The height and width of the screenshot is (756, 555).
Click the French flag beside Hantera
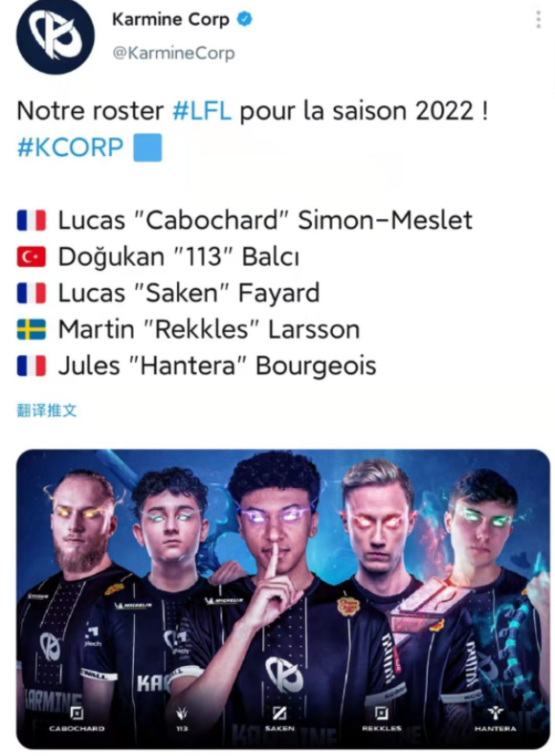(32, 366)
